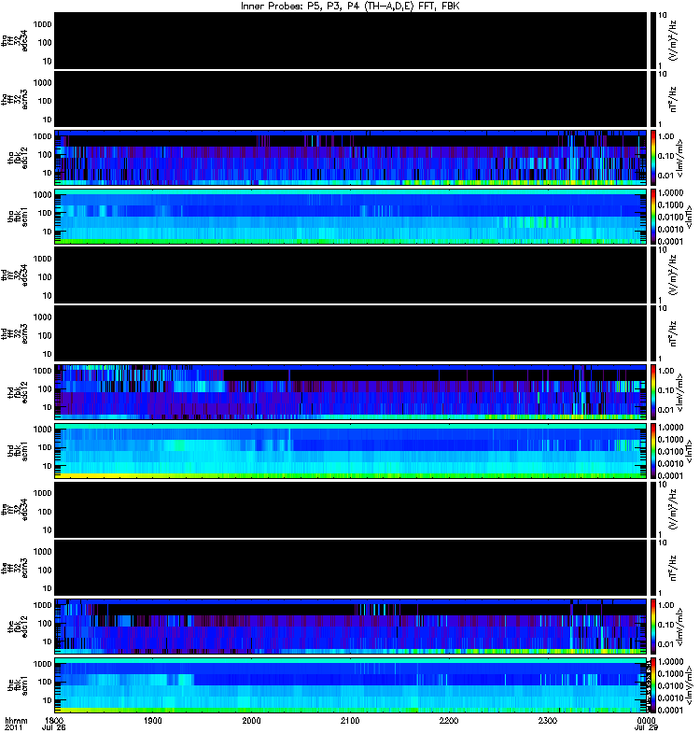
Task: Click the 'tha fff 32 edc34' y-axis label
Action: click(15, 40)
